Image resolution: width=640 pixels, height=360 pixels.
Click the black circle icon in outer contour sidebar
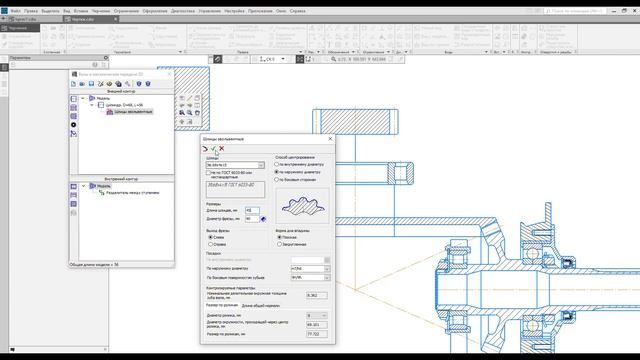tap(73, 125)
